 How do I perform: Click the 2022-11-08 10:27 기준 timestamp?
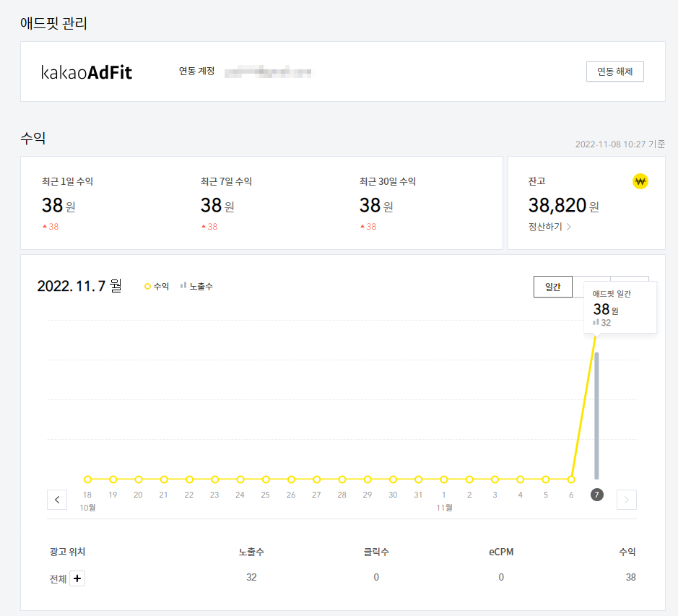620,144
